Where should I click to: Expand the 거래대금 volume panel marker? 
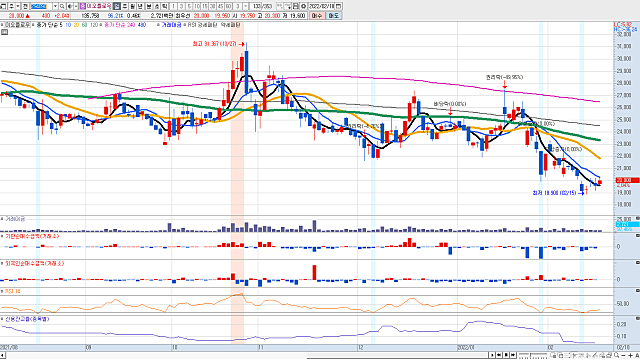coord(2,219)
